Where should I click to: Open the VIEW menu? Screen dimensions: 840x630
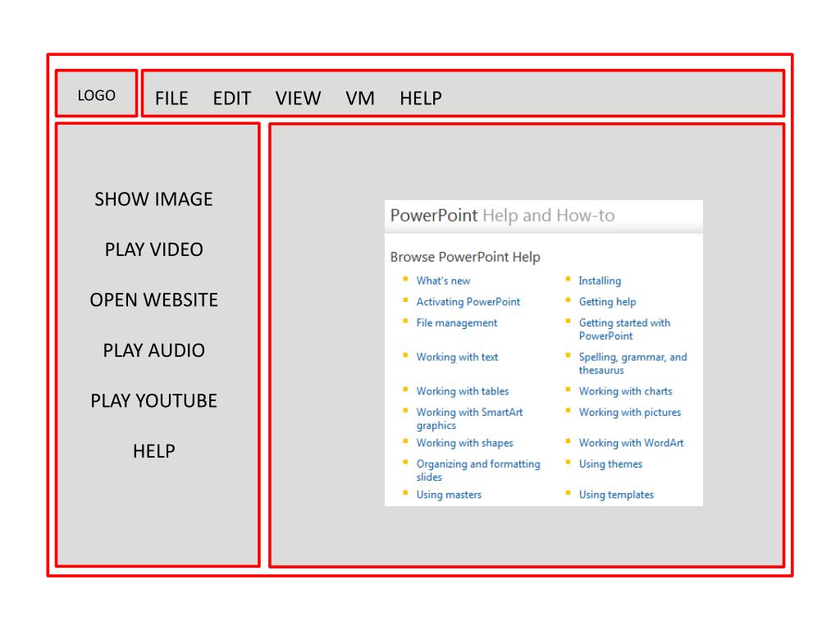[298, 98]
